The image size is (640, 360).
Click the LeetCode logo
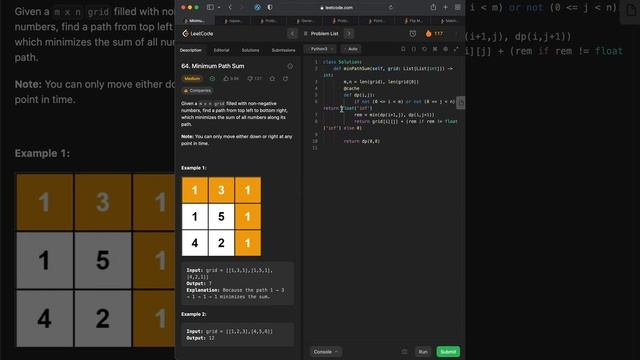[x=198, y=33]
